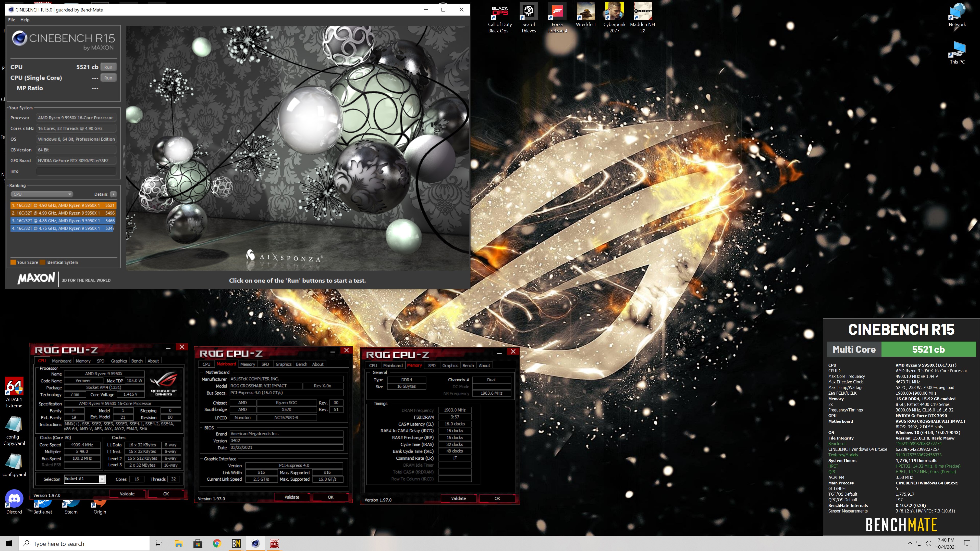Open About tab in first CPU-Z window
This screenshot has height=551, width=980.
[x=153, y=361]
